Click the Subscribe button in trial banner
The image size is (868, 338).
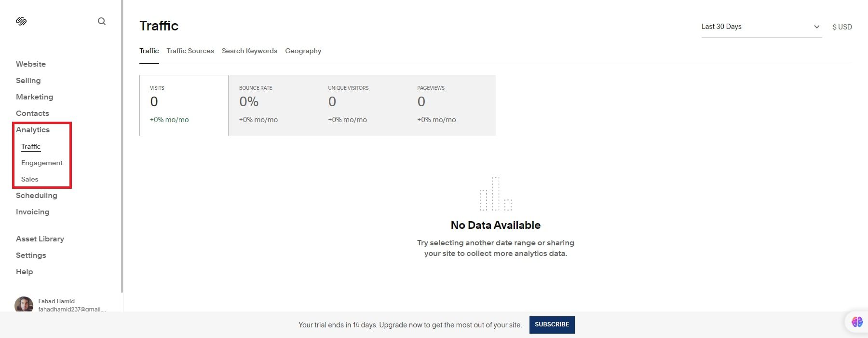[552, 325]
